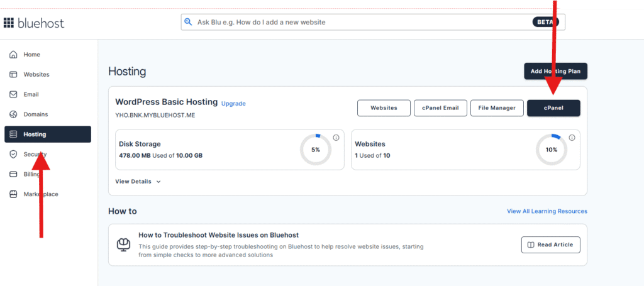Click the Marketplace store icon in sidebar
Screen dimensions: 644x286
coord(13,194)
